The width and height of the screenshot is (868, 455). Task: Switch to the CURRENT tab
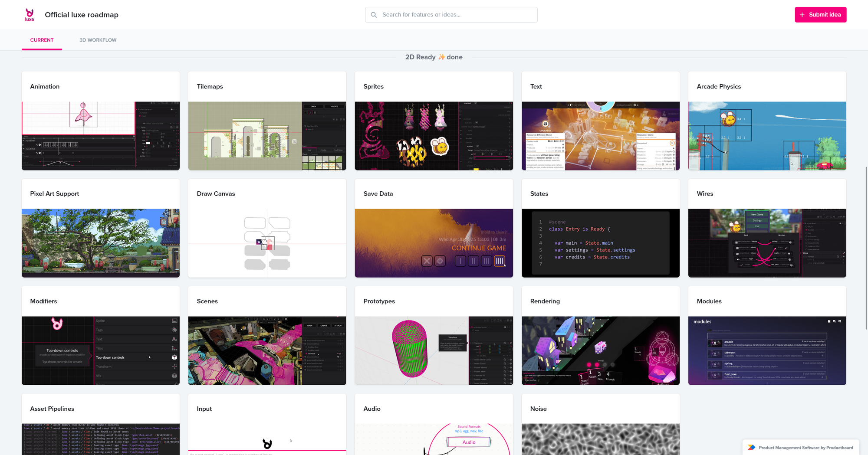[x=42, y=40]
